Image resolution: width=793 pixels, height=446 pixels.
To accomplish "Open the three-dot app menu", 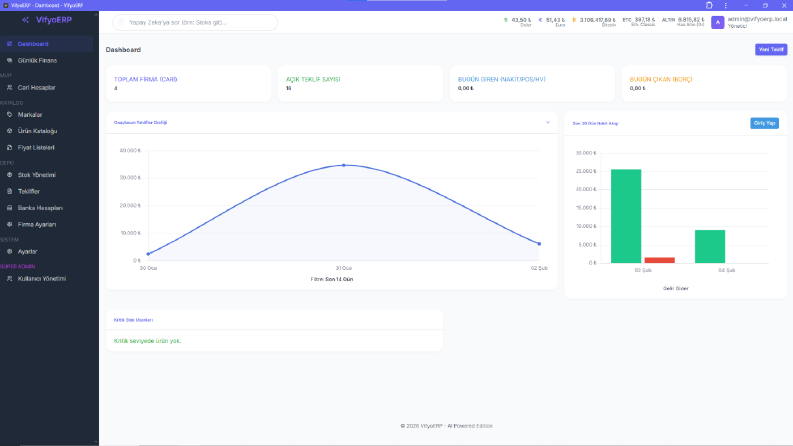I will click(726, 5).
